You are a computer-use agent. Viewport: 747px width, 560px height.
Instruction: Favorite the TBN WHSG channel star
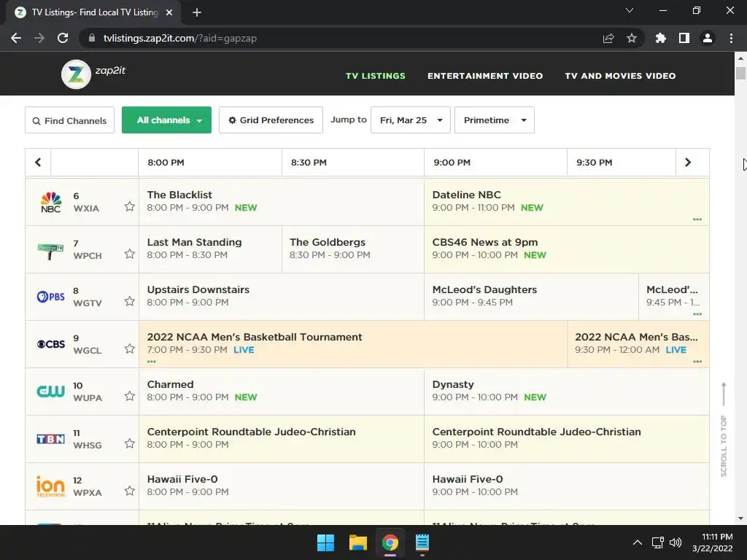tap(130, 443)
